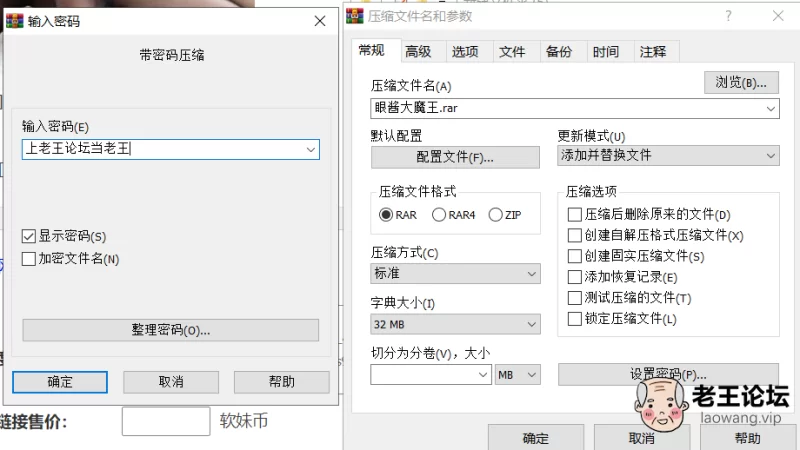Check 创建自解压格式压缩文件(X)
Image resolution: width=800 pixels, height=450 pixels.
pos(574,235)
